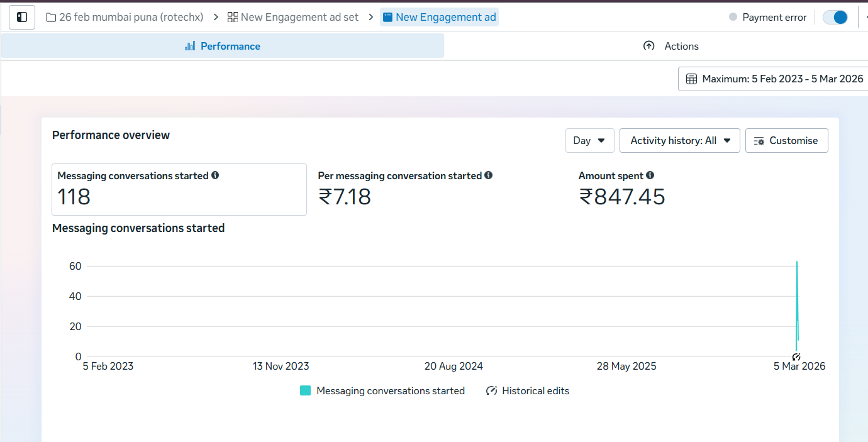Click the arrow circle icon on Actions tab
Screen dimensions: 868x442
click(x=649, y=46)
